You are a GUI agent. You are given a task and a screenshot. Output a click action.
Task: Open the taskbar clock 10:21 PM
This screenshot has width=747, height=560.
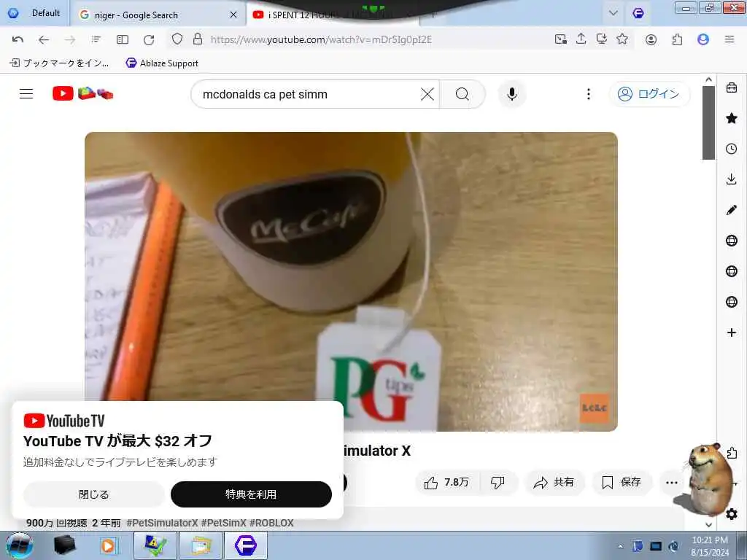(710, 546)
